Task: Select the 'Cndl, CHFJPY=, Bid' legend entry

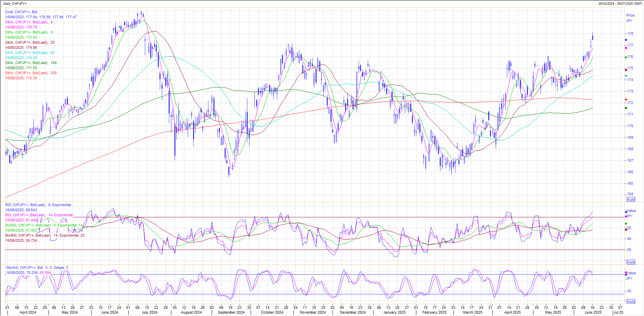Action: point(21,12)
